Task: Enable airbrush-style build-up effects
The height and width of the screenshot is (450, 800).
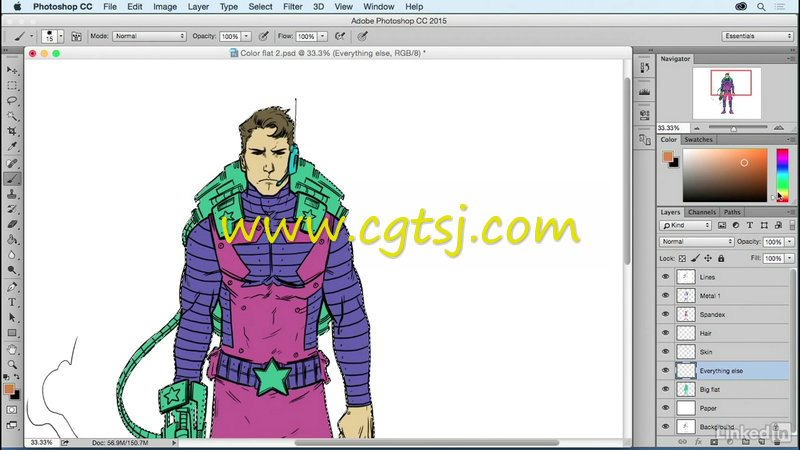Action: click(x=340, y=36)
